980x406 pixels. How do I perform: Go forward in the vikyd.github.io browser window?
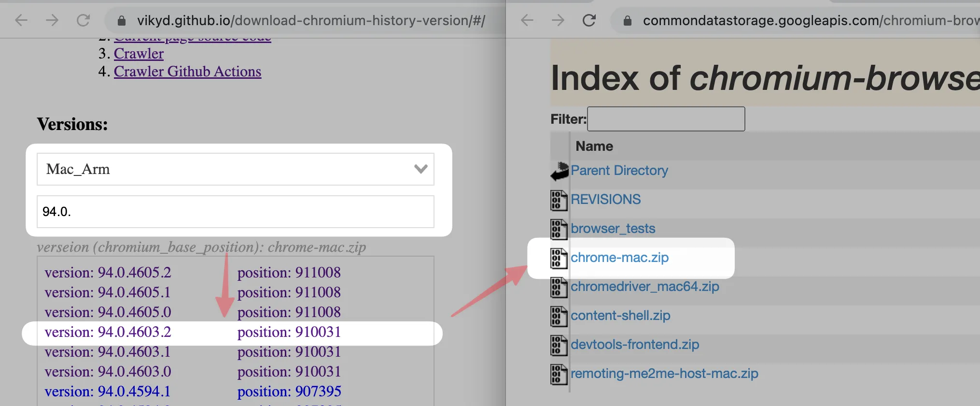(52, 20)
